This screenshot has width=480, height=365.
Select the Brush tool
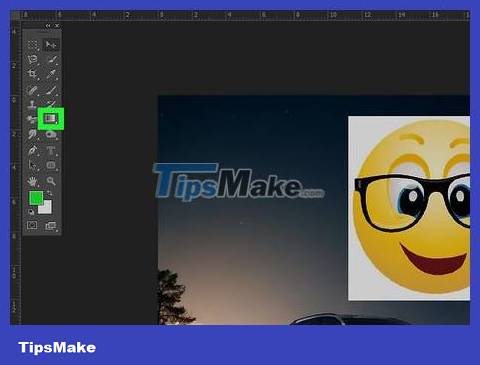[x=51, y=90]
